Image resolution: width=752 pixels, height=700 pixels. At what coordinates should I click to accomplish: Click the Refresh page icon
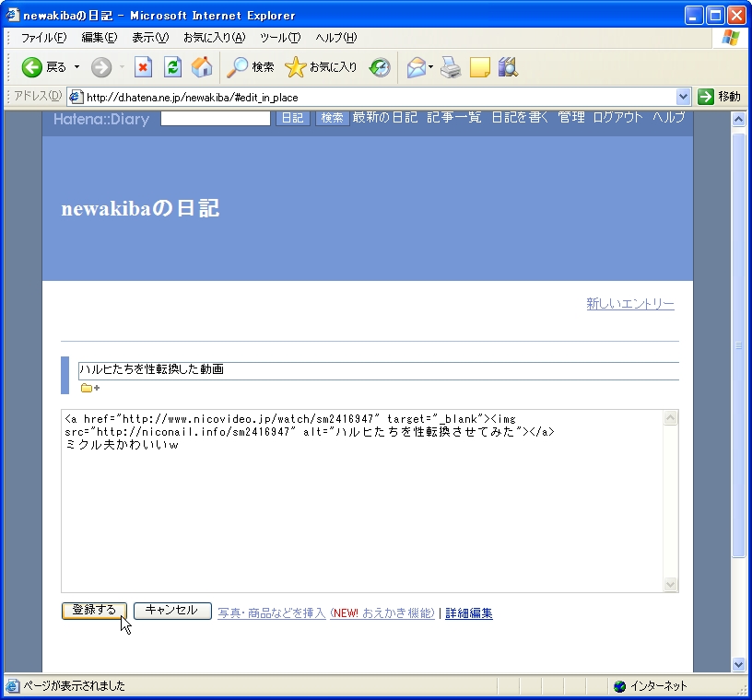click(172, 67)
